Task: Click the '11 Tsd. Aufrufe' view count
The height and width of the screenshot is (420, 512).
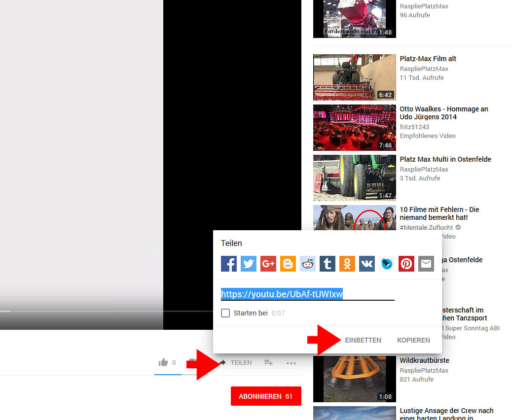Action: pos(422,78)
